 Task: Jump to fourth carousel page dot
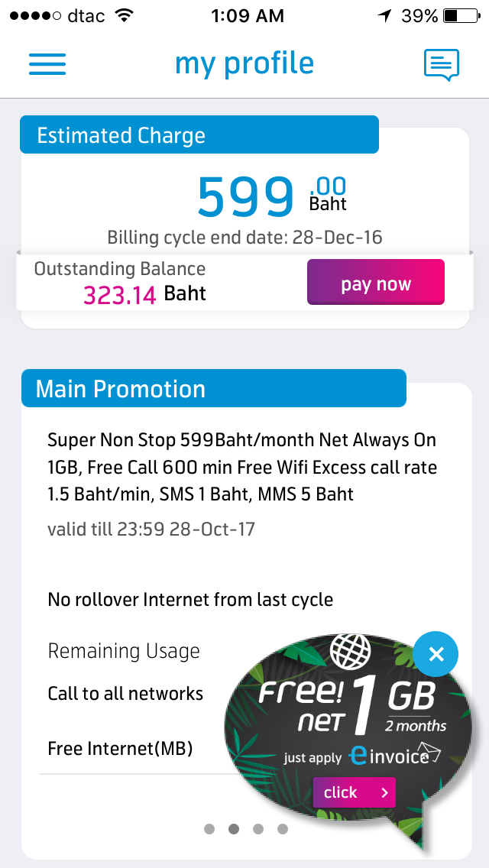tap(283, 829)
